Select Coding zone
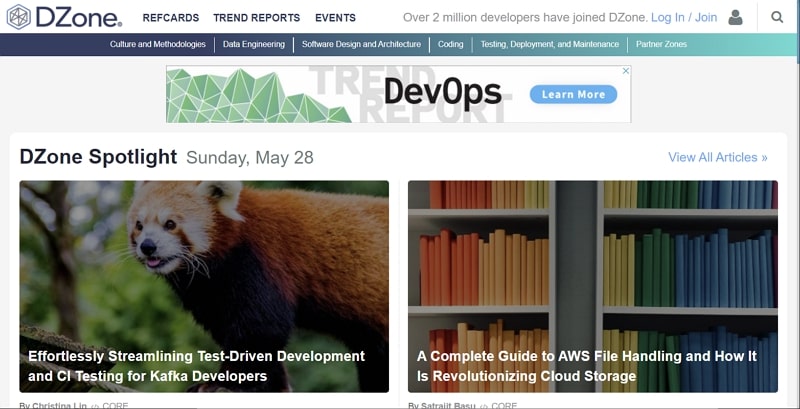Screen dimensions: 800x409 pos(451,44)
